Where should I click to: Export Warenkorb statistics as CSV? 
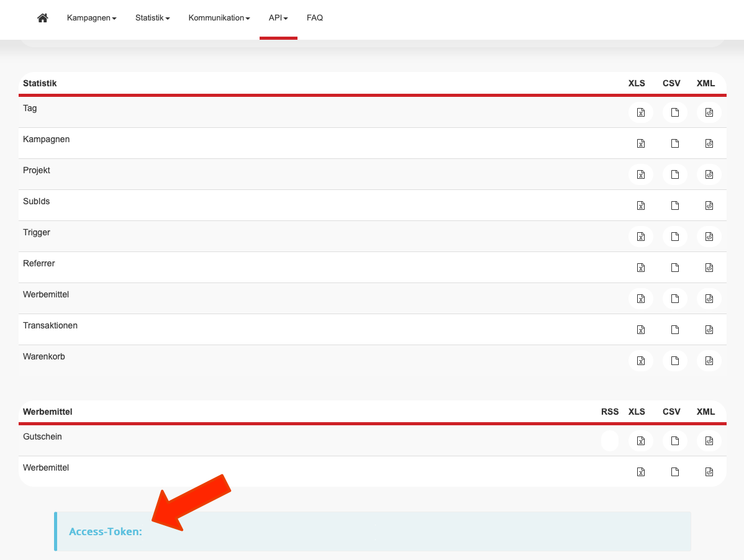point(674,361)
